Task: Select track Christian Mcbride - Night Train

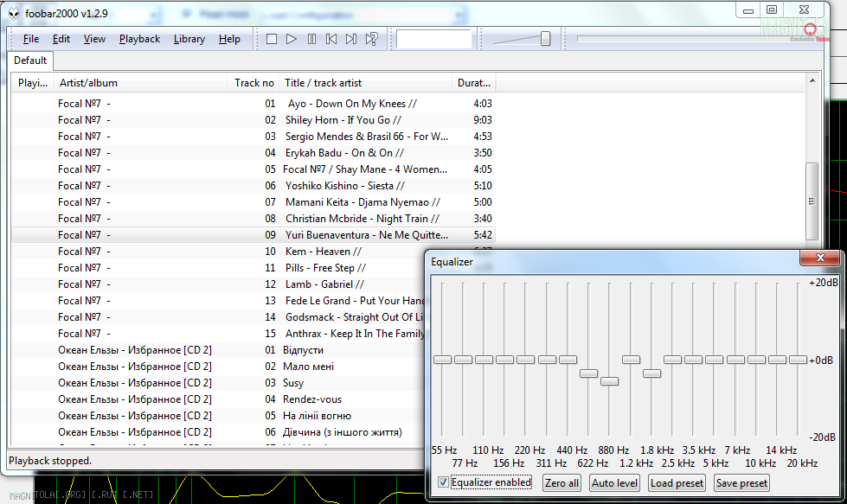Action: 253,219
